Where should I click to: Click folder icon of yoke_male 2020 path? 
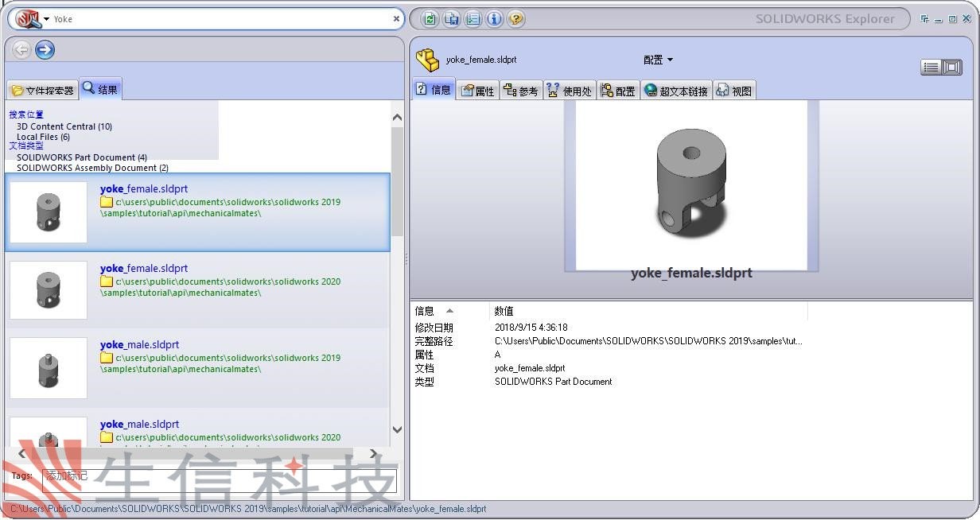point(107,437)
